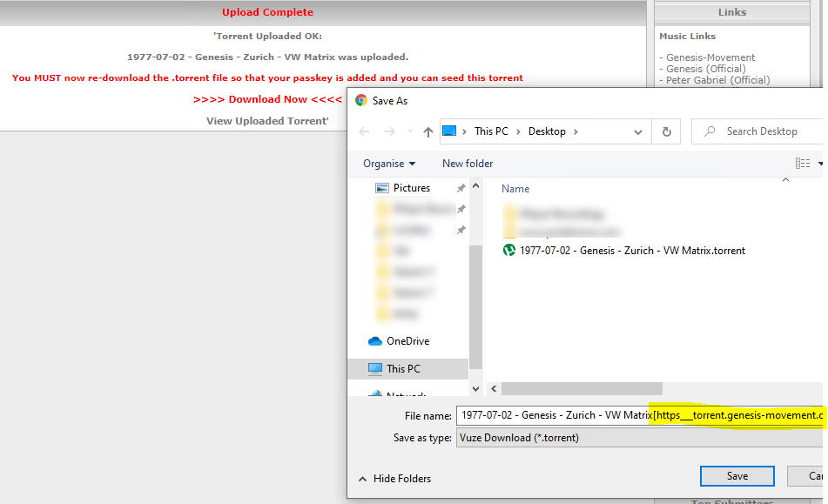The height and width of the screenshot is (504, 828).
Task: Click the File name input field
Action: (x=640, y=415)
